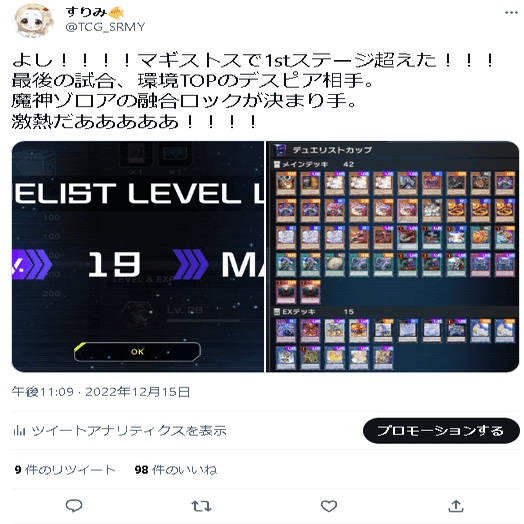Open the @TCG_SRMY handle link
The width and height of the screenshot is (524, 524).
(105, 27)
